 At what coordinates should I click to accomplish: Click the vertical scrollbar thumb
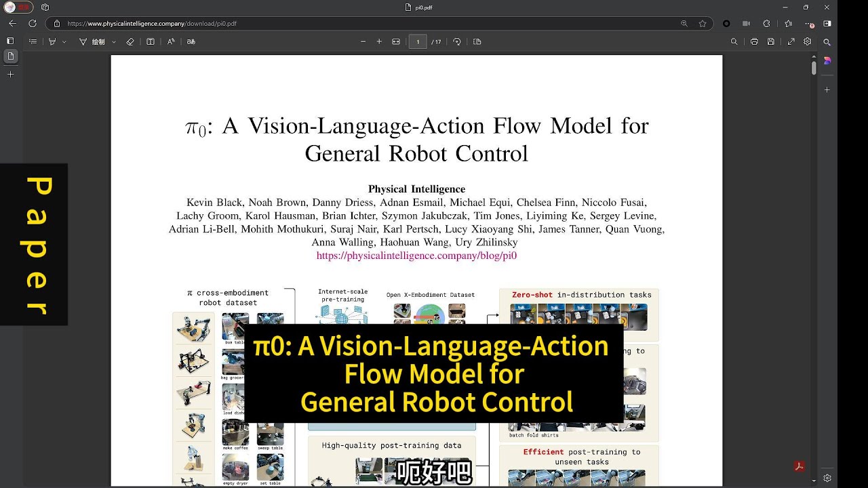814,68
